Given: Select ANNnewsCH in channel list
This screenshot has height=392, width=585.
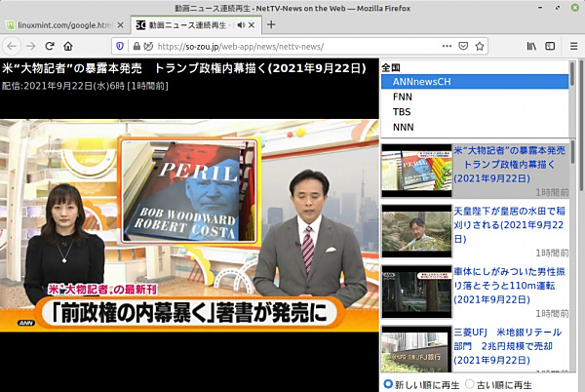Looking at the screenshot, I should (x=475, y=82).
